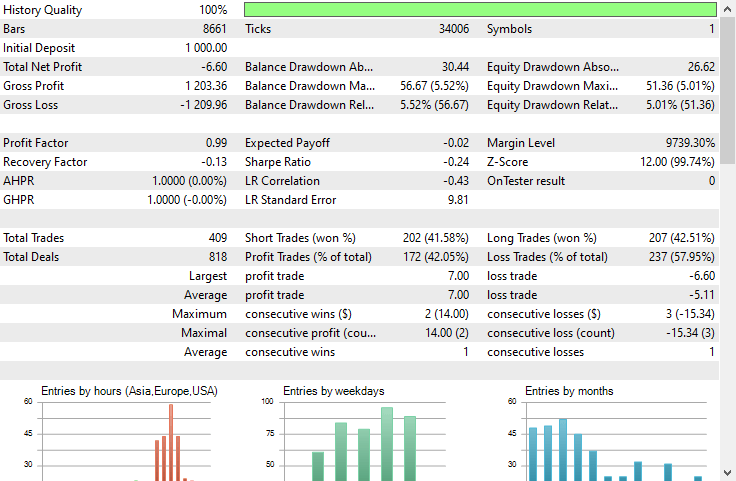This screenshot has height=481, width=736.
Task: Select Profit Trades value 172 (42.05%)
Action: point(436,257)
